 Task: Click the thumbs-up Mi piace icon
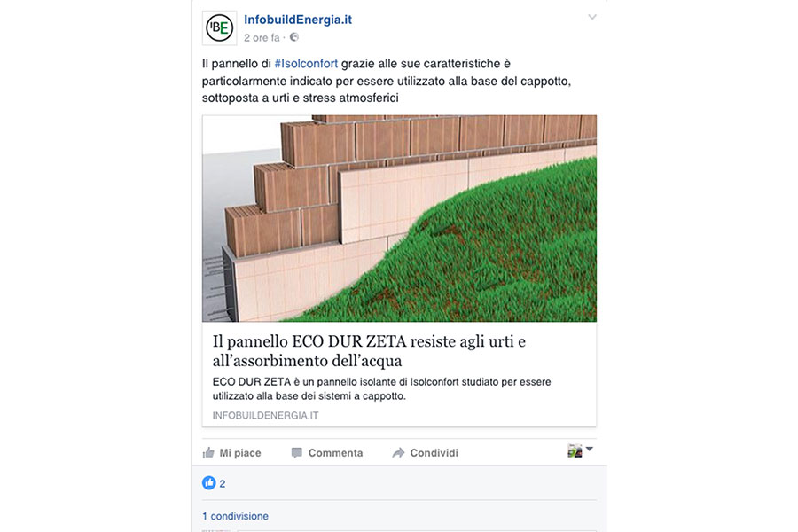point(208,452)
